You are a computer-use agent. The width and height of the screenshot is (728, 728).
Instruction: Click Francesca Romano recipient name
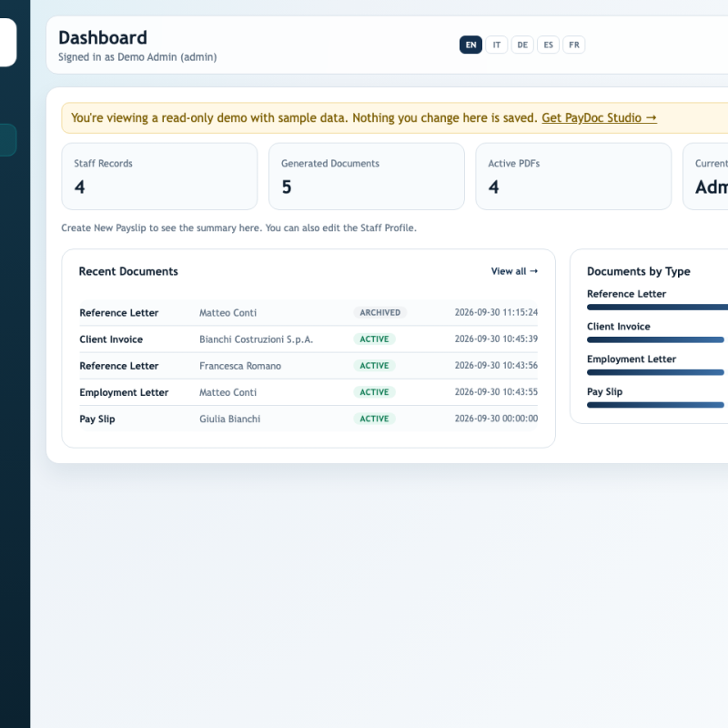(240, 366)
